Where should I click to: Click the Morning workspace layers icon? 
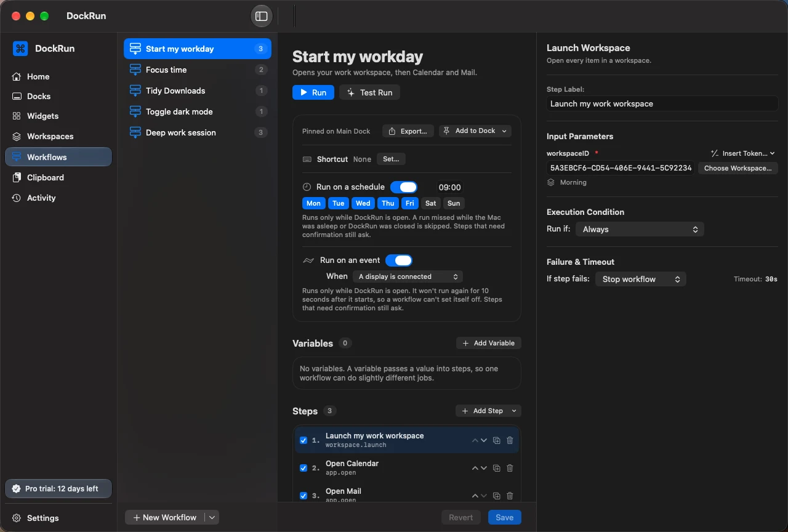point(551,182)
